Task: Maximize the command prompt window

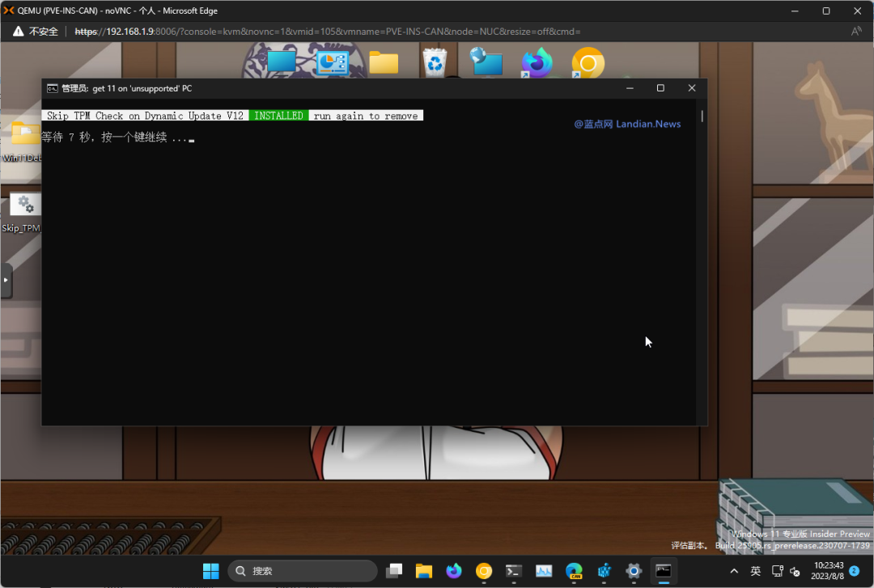Action: pyautogui.click(x=660, y=88)
